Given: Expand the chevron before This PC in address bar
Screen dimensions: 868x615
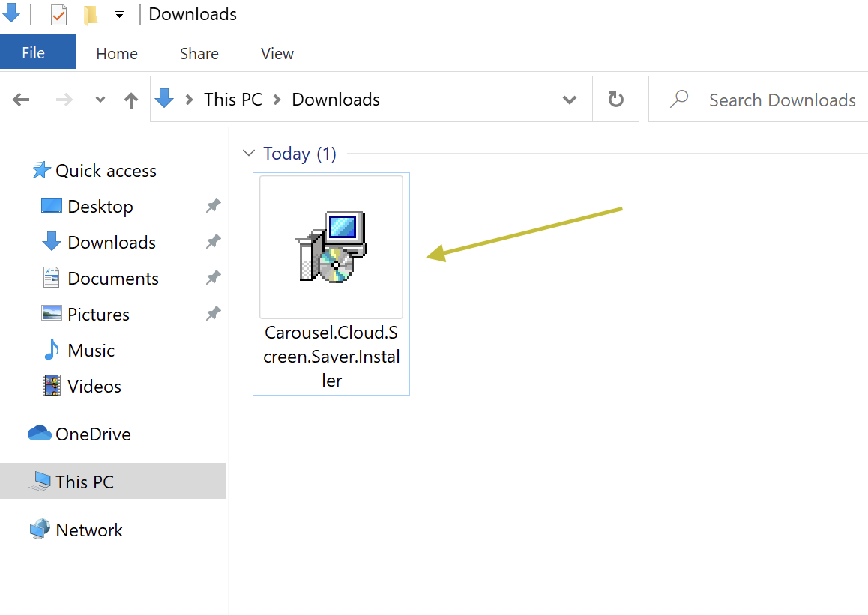Looking at the screenshot, I should coord(190,100).
